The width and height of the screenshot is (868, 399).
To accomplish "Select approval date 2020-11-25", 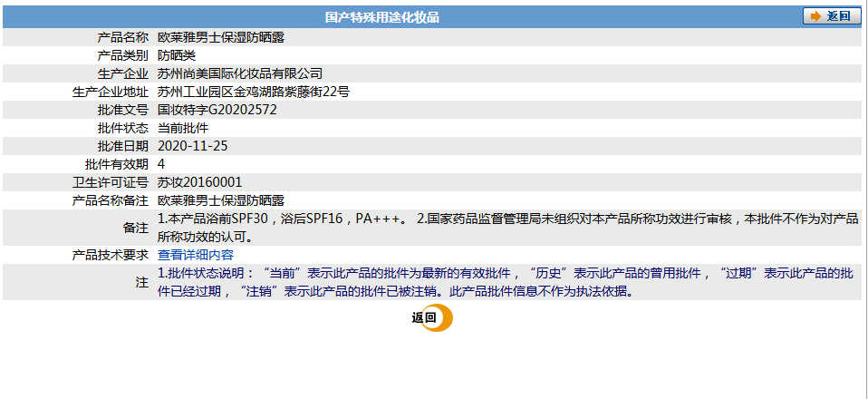I will pyautogui.click(x=193, y=146).
